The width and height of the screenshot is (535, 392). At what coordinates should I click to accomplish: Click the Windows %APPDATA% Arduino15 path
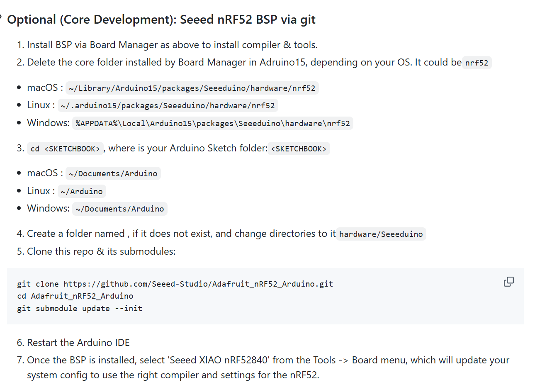(x=213, y=123)
